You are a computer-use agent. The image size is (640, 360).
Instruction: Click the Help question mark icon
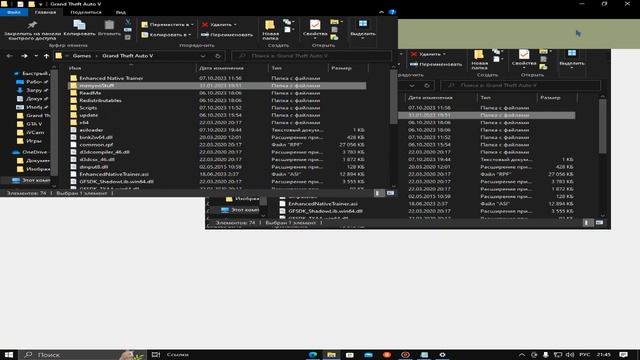(392, 12)
